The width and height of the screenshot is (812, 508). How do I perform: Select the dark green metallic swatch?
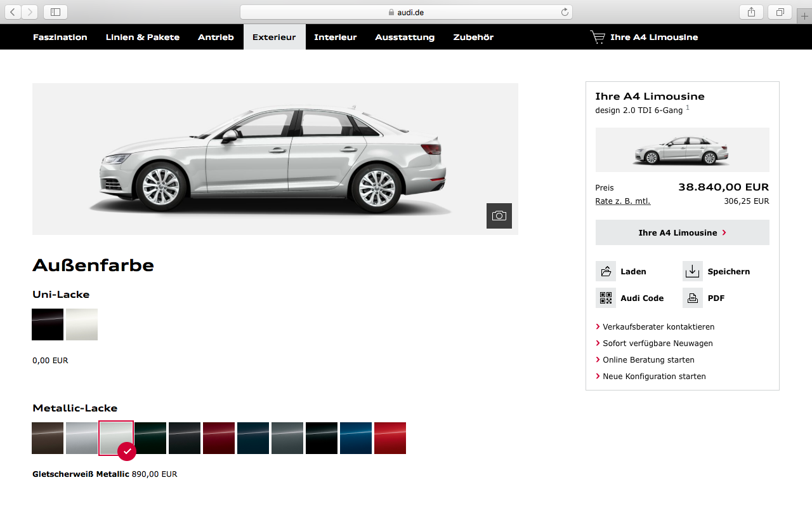click(150, 438)
